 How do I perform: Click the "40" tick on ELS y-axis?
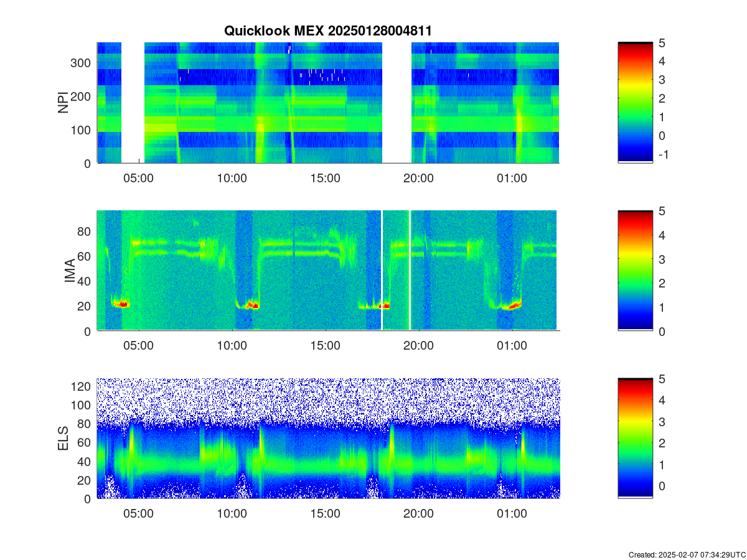coord(85,462)
